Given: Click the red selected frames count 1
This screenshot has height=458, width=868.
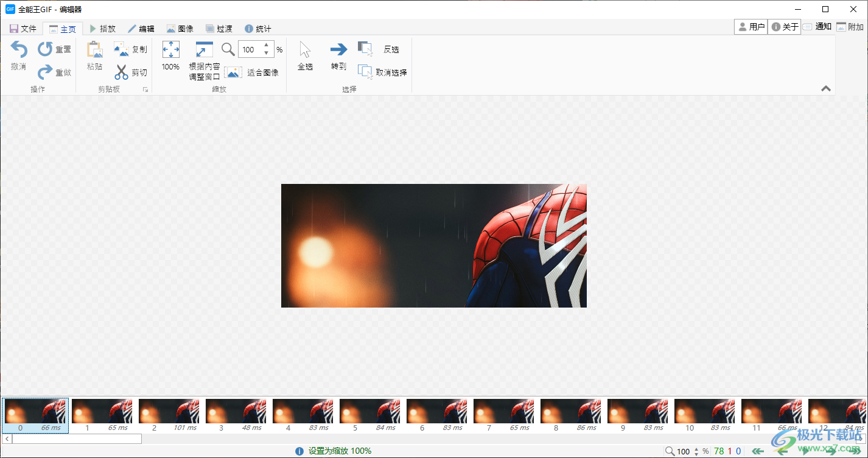Looking at the screenshot, I should coord(730,451).
